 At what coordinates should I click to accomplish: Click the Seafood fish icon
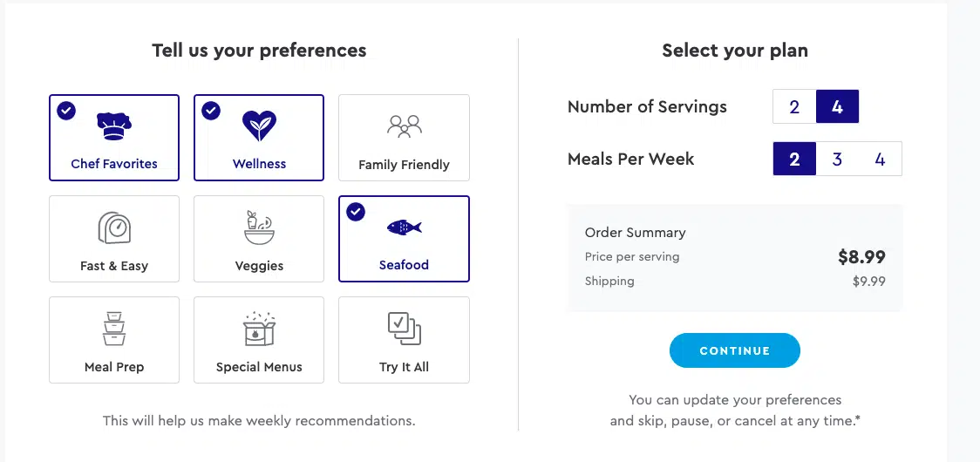pos(404,227)
